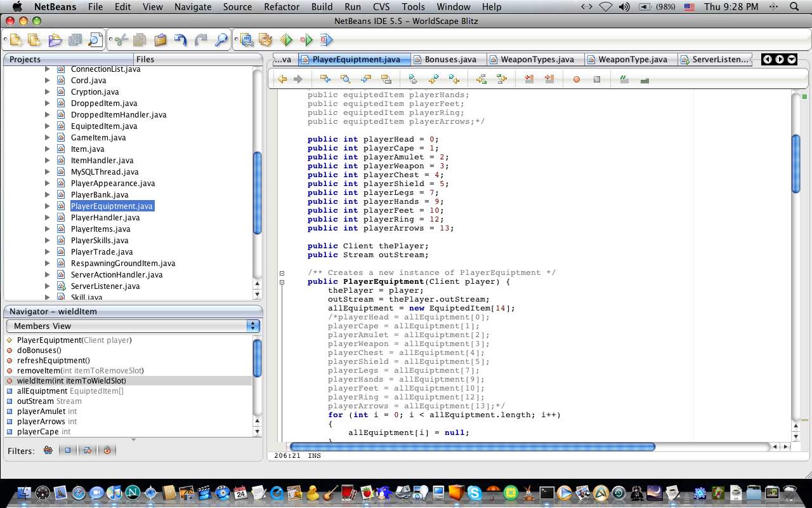Click the Clean and Build Main Project icon

pos(266,40)
